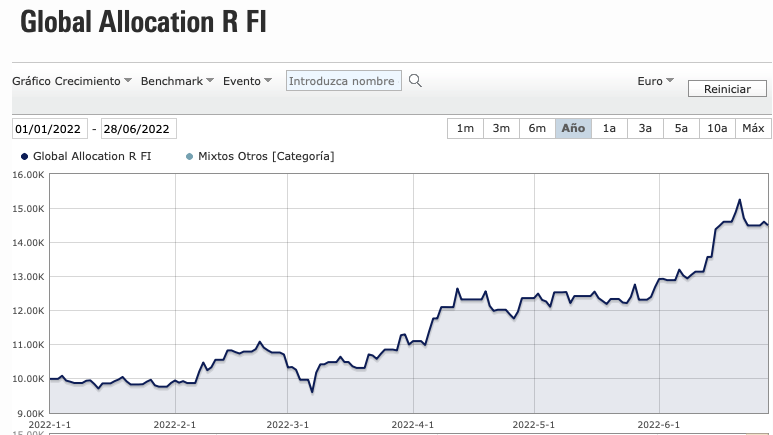Change currency using the Euro dropdown

[x=655, y=81]
